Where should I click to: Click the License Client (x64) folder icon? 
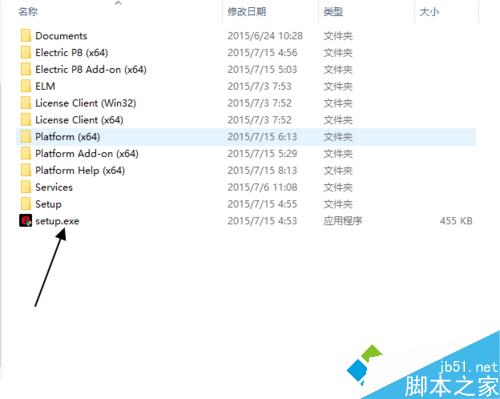(x=26, y=120)
